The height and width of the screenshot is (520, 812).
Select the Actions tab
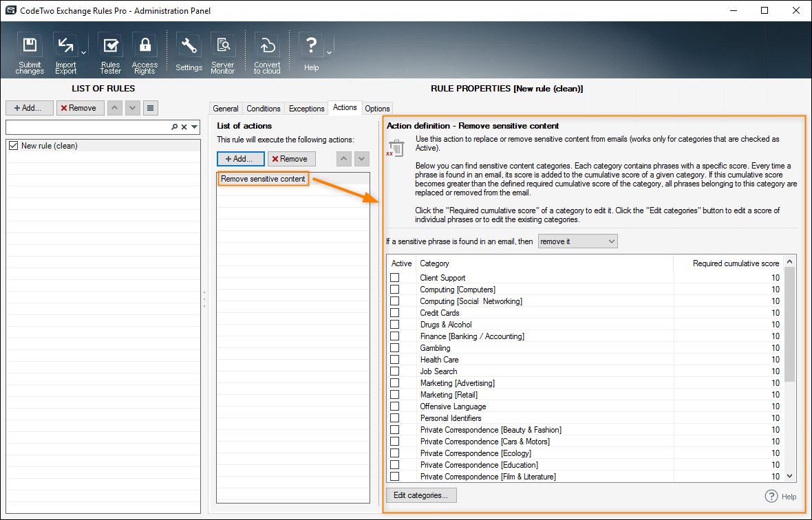345,107
